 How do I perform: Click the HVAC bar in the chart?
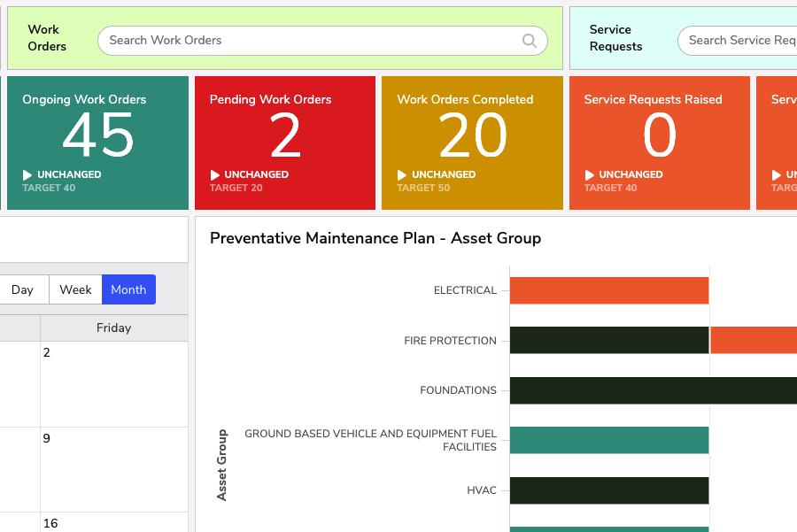coord(608,490)
